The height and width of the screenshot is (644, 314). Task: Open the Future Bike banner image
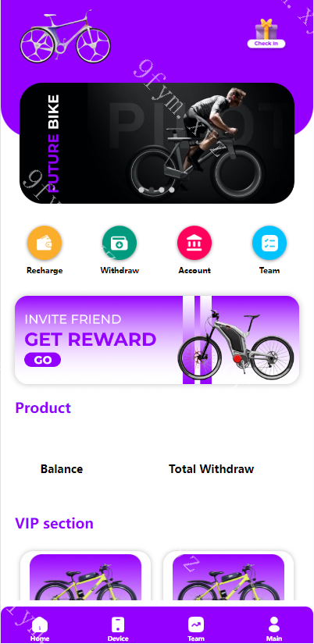point(157,143)
